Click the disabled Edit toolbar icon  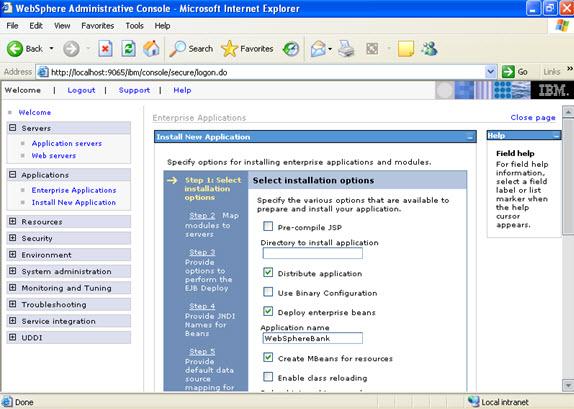point(372,49)
